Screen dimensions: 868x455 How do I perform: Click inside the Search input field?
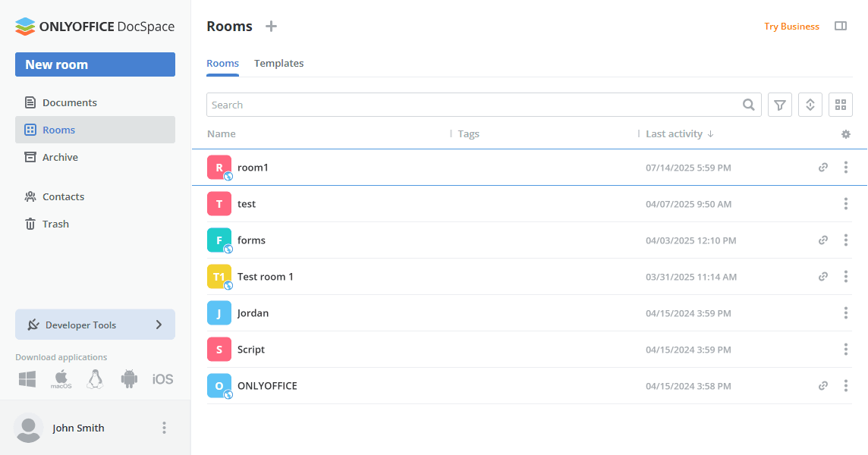(x=470, y=105)
